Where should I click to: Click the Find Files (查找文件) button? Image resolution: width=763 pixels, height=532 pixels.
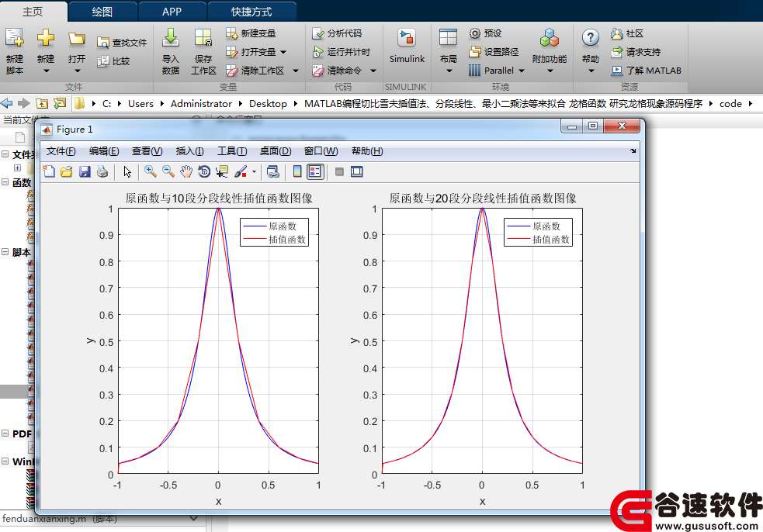click(122, 43)
